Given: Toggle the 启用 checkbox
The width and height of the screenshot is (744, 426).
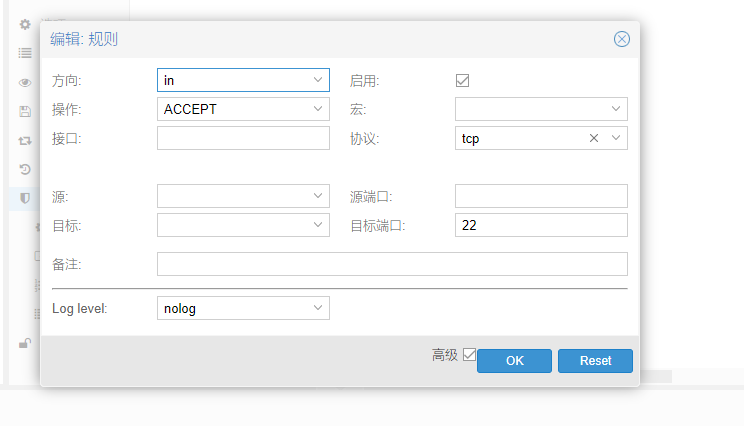Looking at the screenshot, I should tap(462, 80).
